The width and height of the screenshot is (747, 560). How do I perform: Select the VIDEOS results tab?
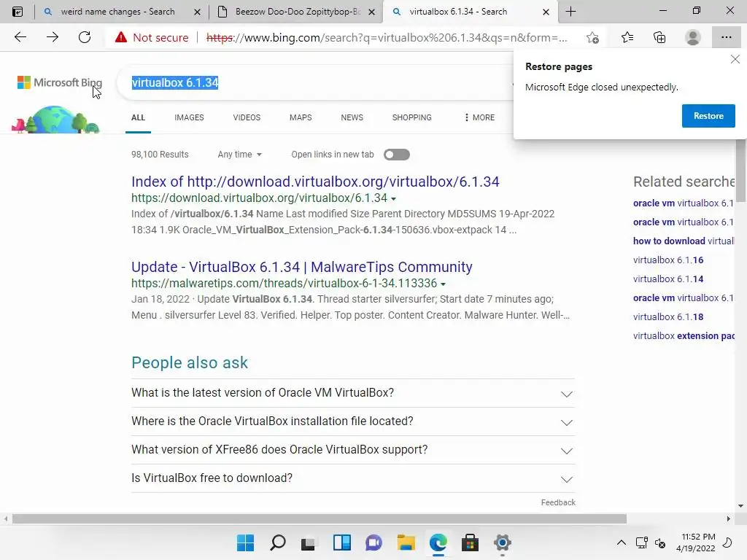tap(247, 117)
